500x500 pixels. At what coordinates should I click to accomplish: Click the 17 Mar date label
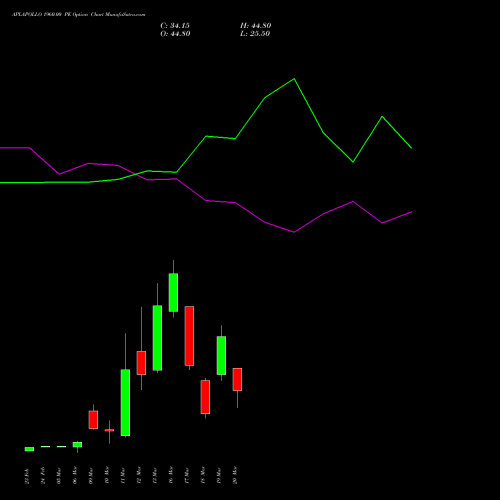[x=187, y=476]
